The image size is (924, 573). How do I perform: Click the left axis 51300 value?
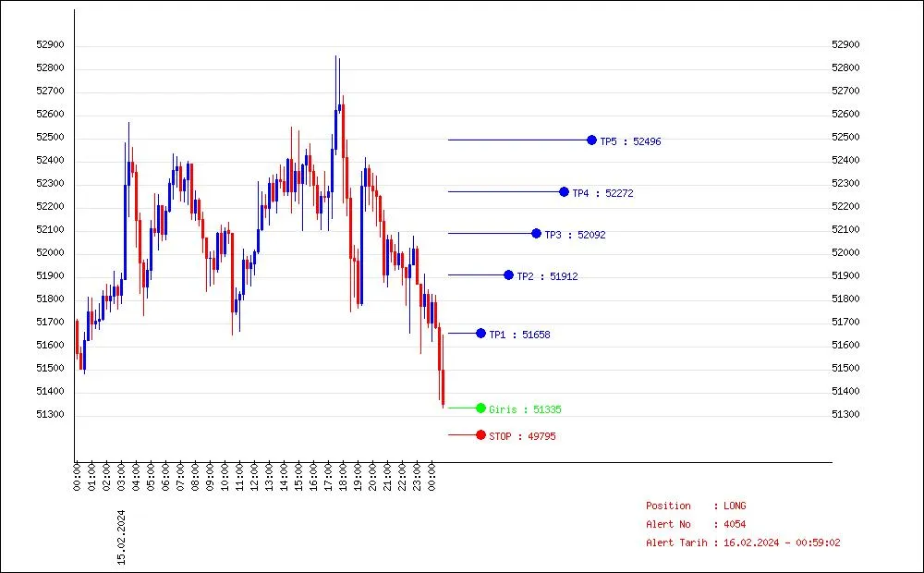50,414
